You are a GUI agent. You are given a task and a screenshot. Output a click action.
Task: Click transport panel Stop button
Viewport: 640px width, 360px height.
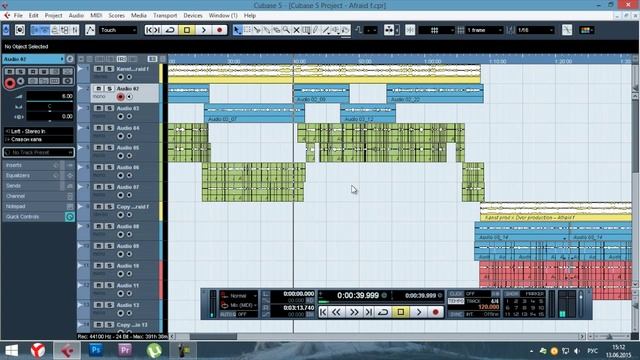(401, 312)
